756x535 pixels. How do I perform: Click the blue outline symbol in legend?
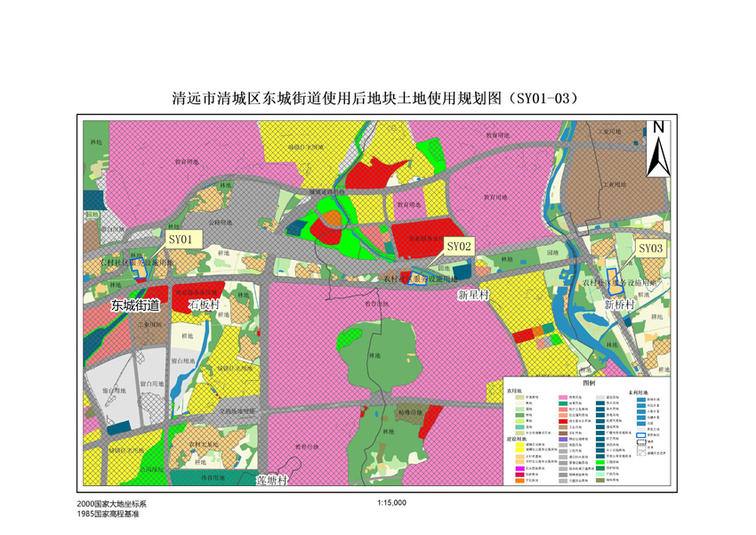pos(641,435)
